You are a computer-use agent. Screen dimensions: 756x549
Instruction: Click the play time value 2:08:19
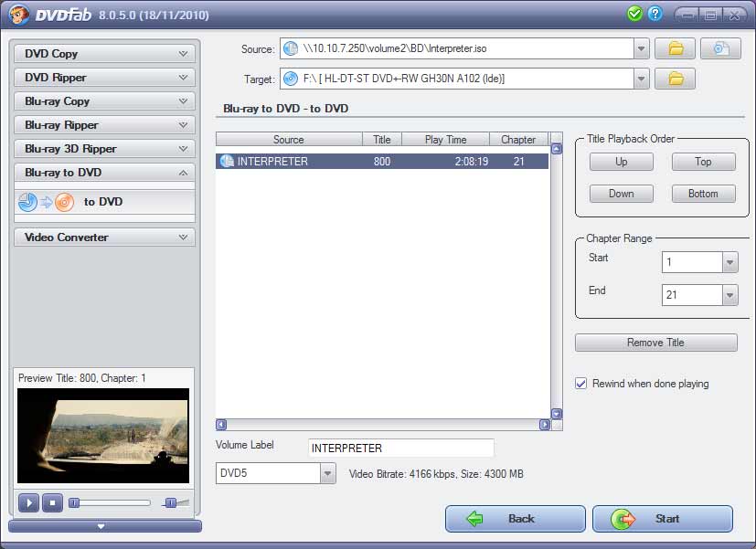click(472, 162)
